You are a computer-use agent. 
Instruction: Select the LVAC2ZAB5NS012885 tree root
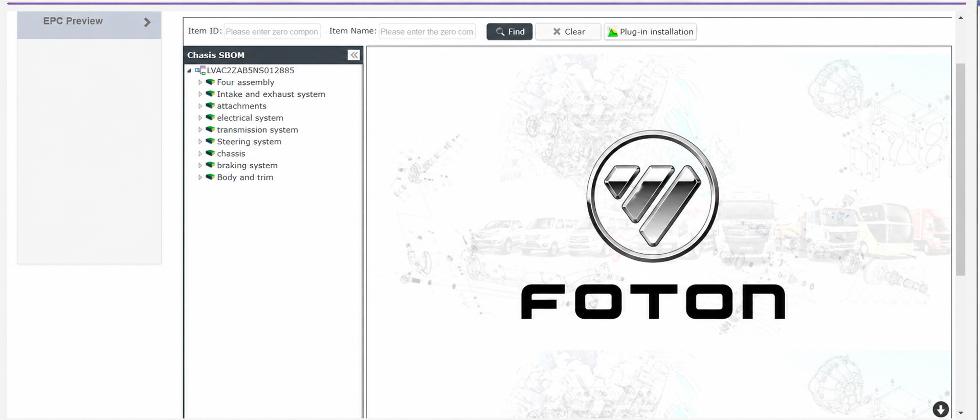pos(250,71)
